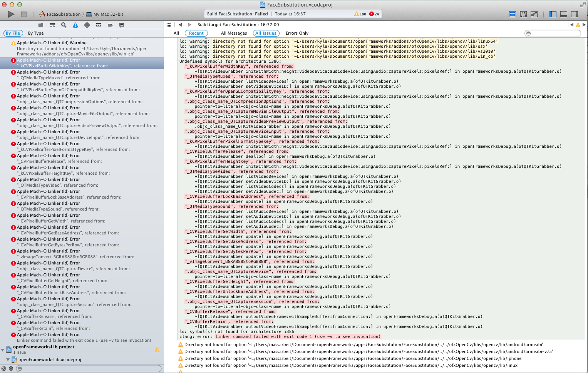Select the openFrameworksLib project row
This screenshot has height=373, width=588.
pos(82,350)
